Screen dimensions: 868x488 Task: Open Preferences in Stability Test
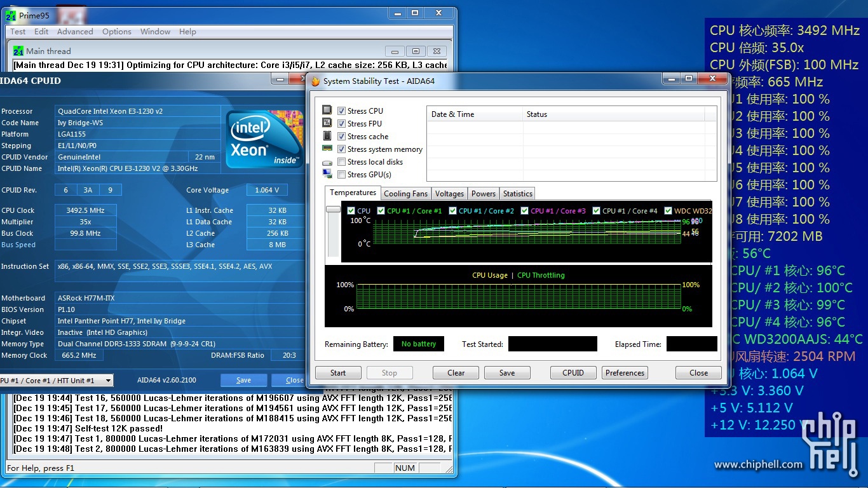pos(625,373)
